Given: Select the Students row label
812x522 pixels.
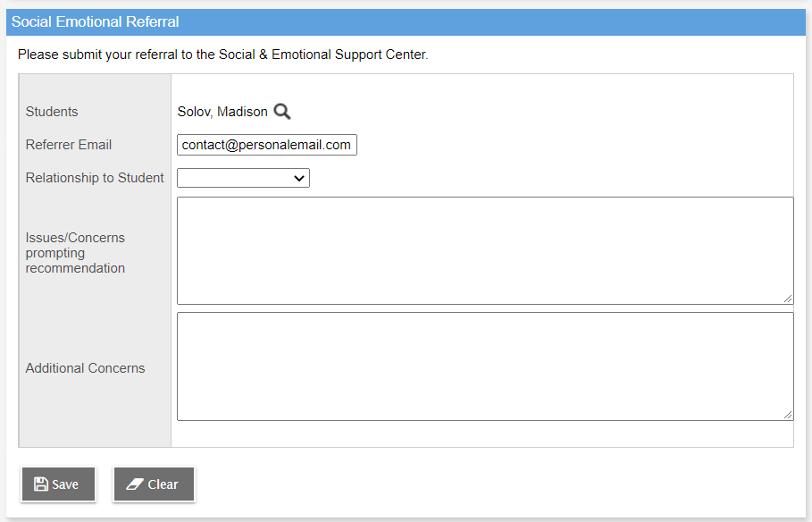Looking at the screenshot, I should pyautogui.click(x=52, y=111).
